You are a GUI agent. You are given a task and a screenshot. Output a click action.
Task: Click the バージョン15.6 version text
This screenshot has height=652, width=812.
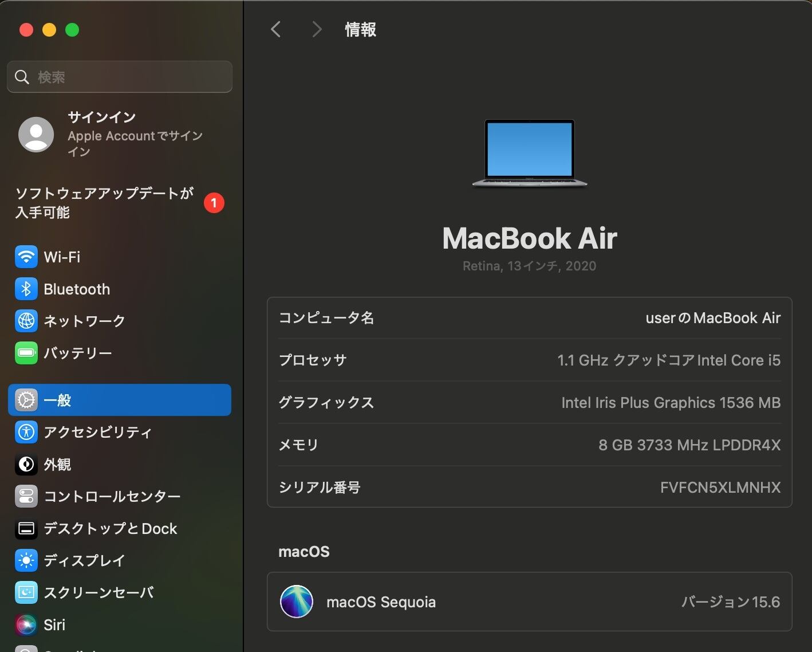click(731, 602)
